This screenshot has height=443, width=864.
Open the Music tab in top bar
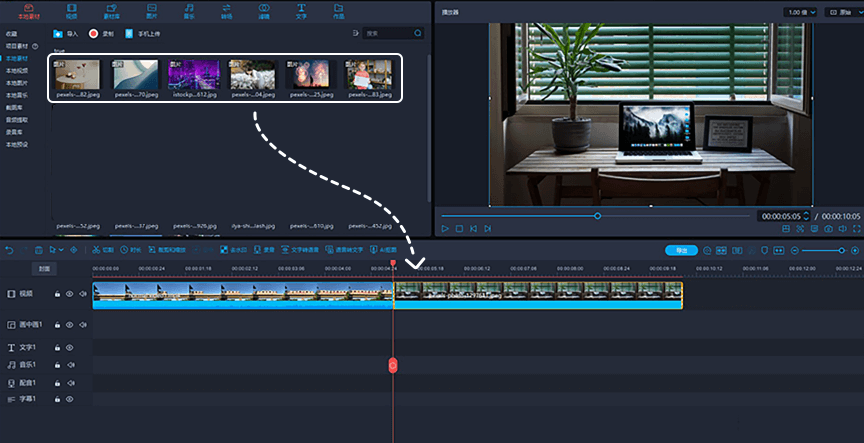click(189, 11)
